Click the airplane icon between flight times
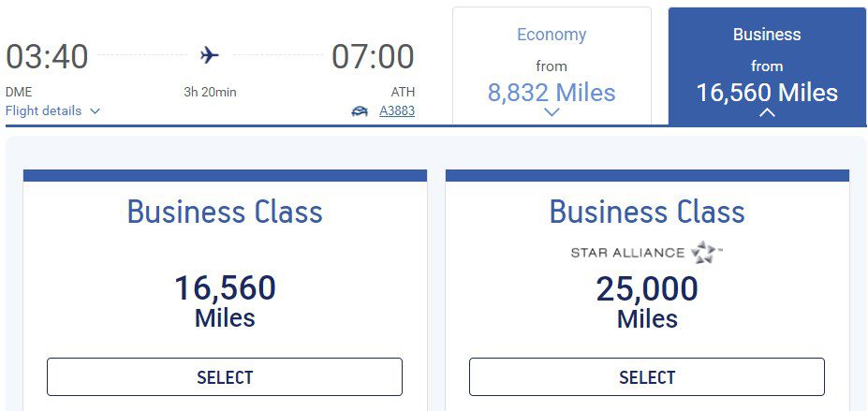The height and width of the screenshot is (411, 868). coord(209,55)
